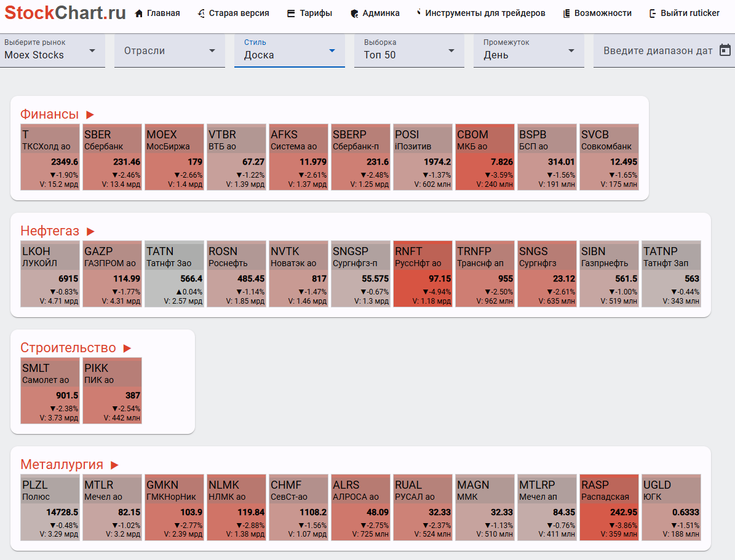Select the SNGS Сургнфгз tile

click(x=547, y=274)
